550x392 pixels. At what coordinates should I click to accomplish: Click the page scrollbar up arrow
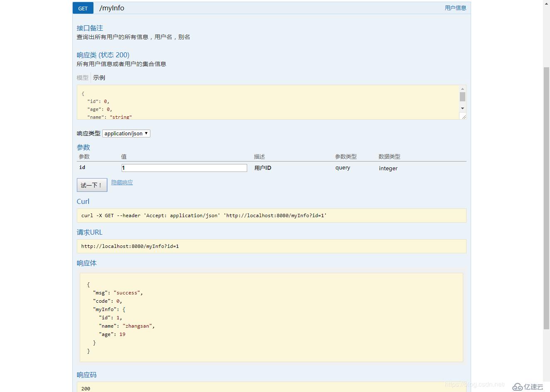pyautogui.click(x=547, y=3)
